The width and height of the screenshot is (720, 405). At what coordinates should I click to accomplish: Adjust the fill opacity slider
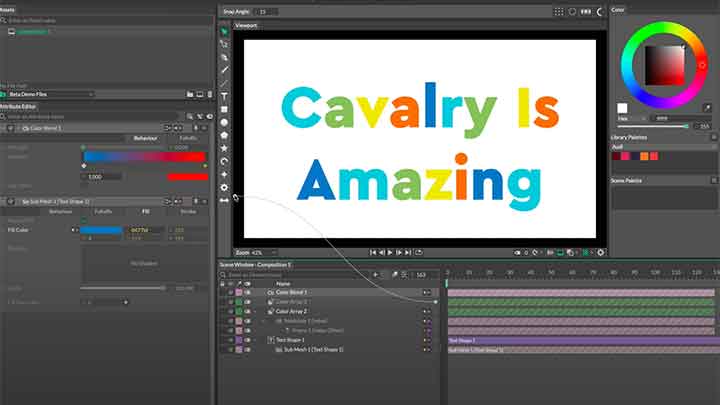coord(123,288)
